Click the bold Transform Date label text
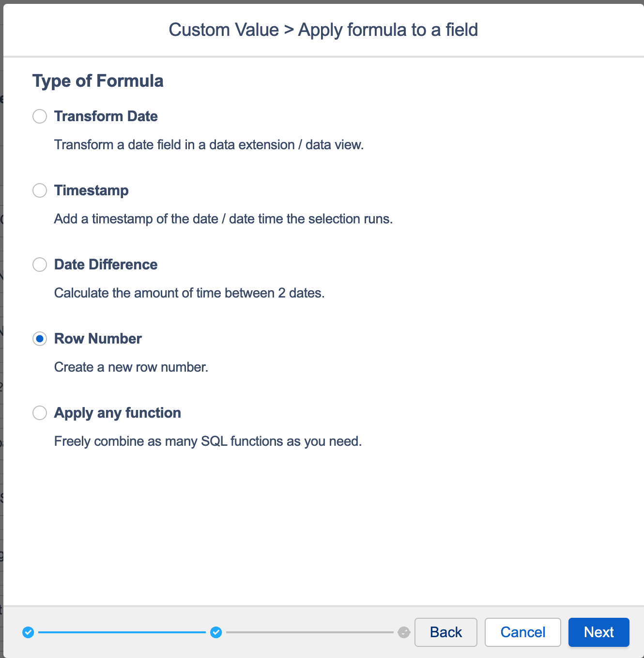The height and width of the screenshot is (658, 644). point(106,116)
